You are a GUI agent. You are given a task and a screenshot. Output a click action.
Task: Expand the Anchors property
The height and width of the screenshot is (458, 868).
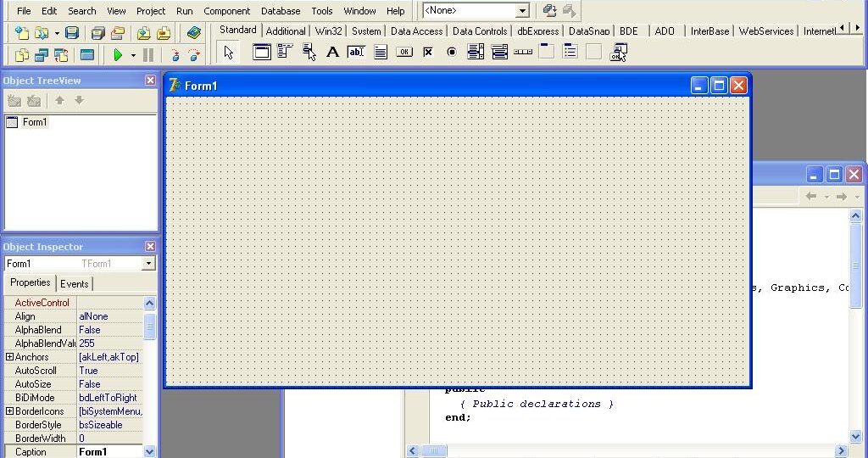9,357
